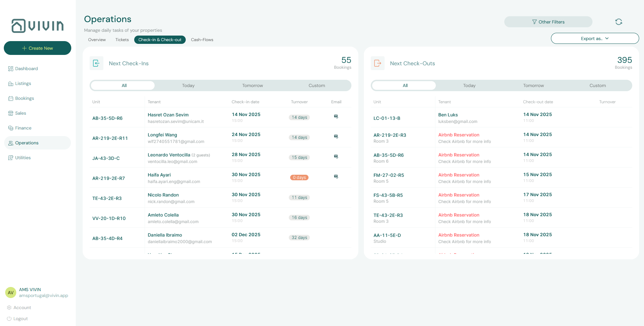Switch check-outs filter to Tomorrow
This screenshot has height=326, width=644.
coord(533,85)
